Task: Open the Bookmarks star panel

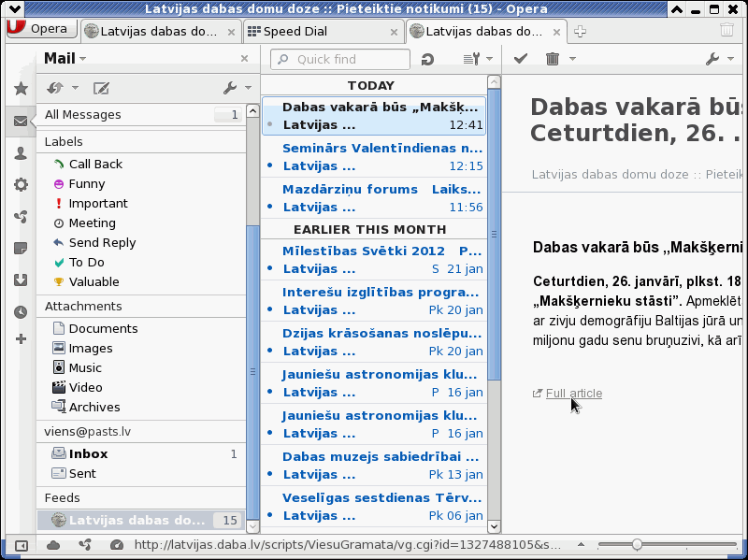Action: click(21, 88)
